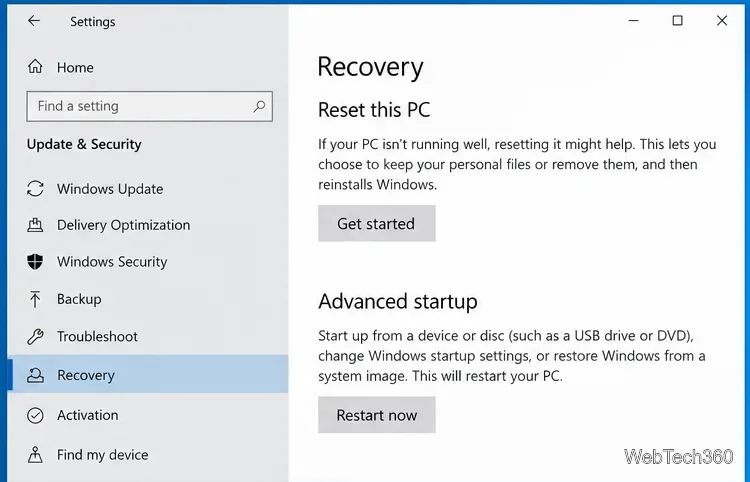
Task: Maximize the Settings window
Action: (677, 21)
